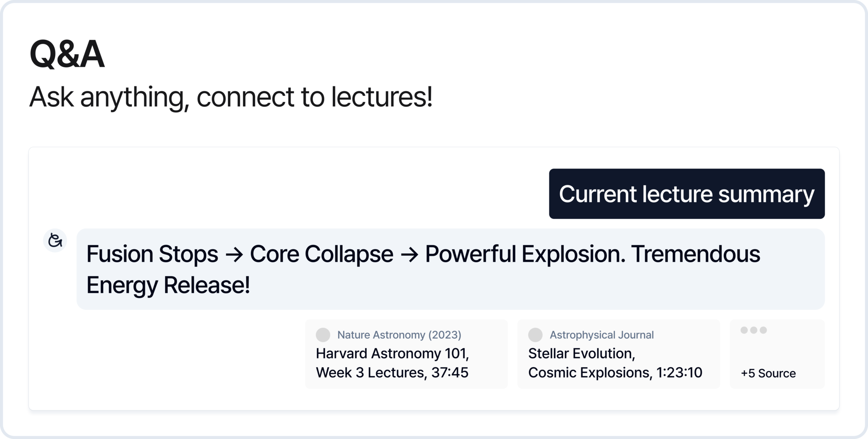Select the Fusion Stops response text
The height and width of the screenshot is (439, 868).
(x=152, y=254)
